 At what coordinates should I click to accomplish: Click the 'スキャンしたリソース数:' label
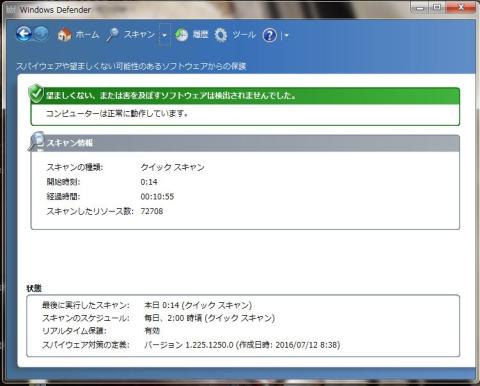click(90, 211)
